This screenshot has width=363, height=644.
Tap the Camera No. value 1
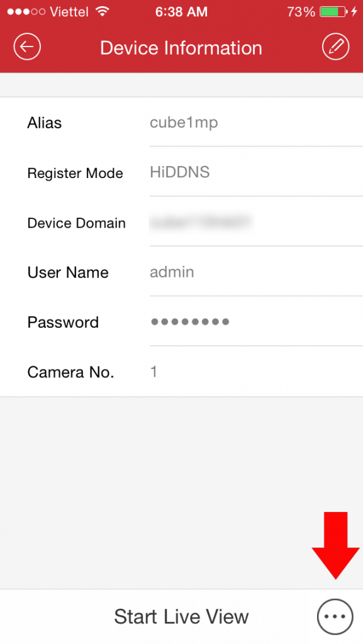pos(154,372)
